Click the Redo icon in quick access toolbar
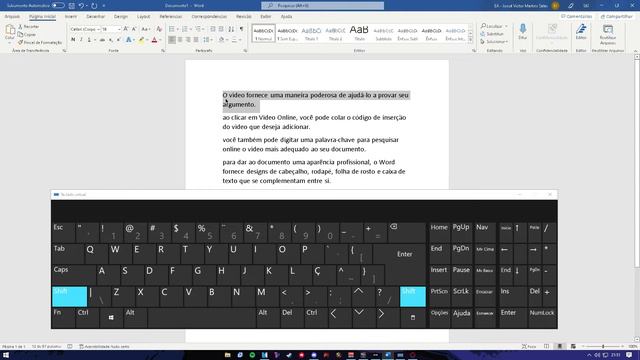 (94, 6)
